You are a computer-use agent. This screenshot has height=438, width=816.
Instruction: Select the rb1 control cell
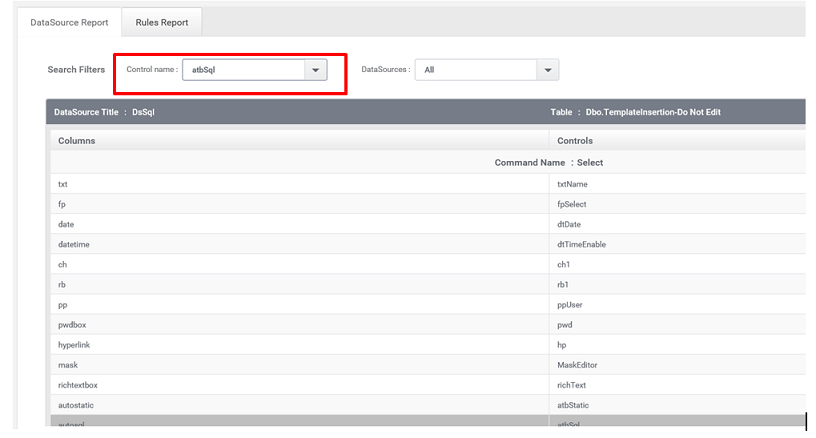pos(678,285)
